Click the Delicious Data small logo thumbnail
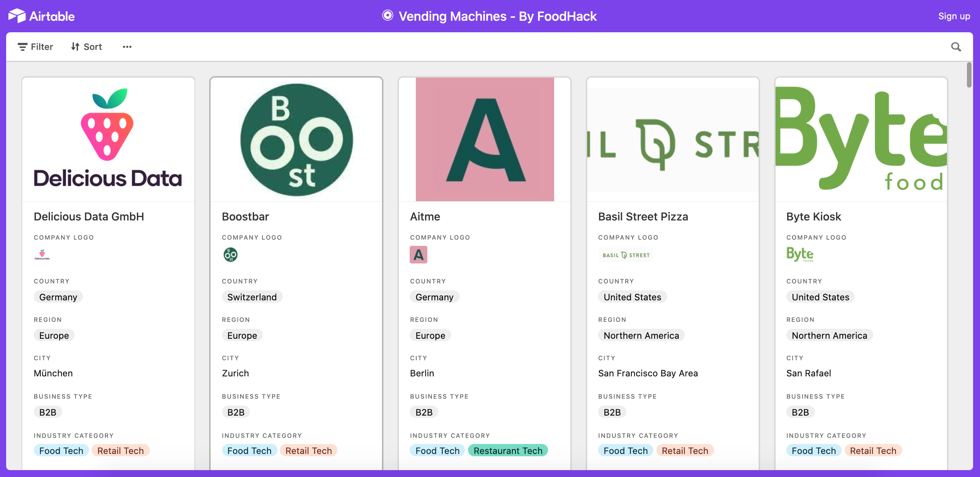The height and width of the screenshot is (477, 980). [x=42, y=255]
